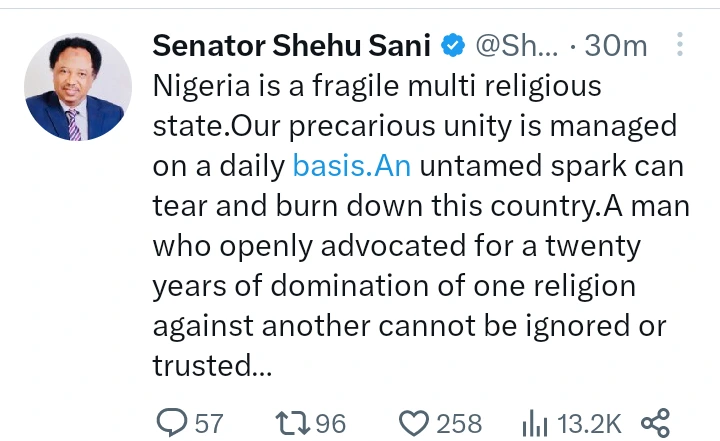Follow the basis.An hyperlink in the tweet
Image resolution: width=720 pixels, height=441 pixels.
352,166
